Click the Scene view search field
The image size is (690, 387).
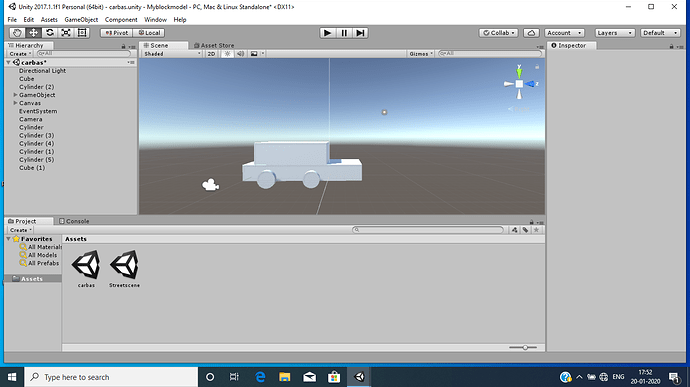click(x=490, y=54)
